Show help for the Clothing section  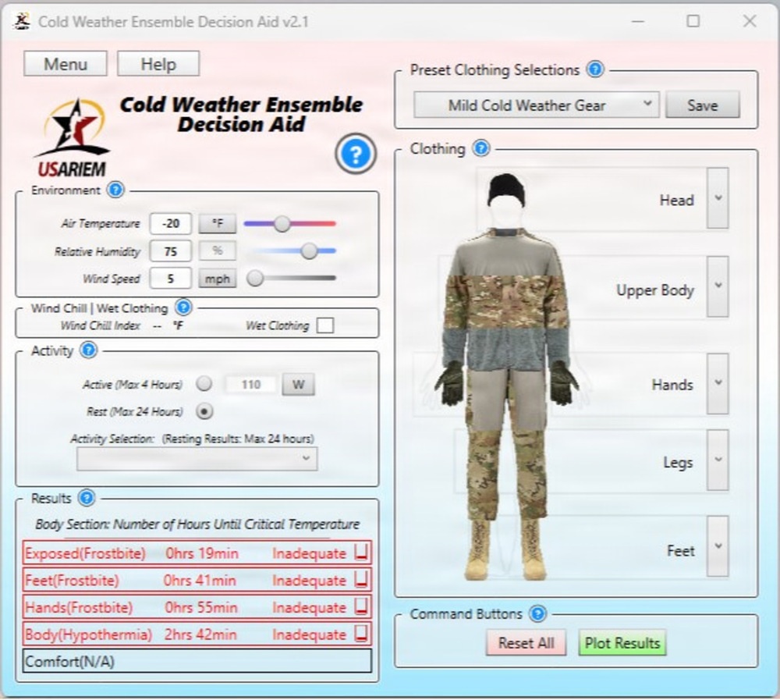coord(481,147)
